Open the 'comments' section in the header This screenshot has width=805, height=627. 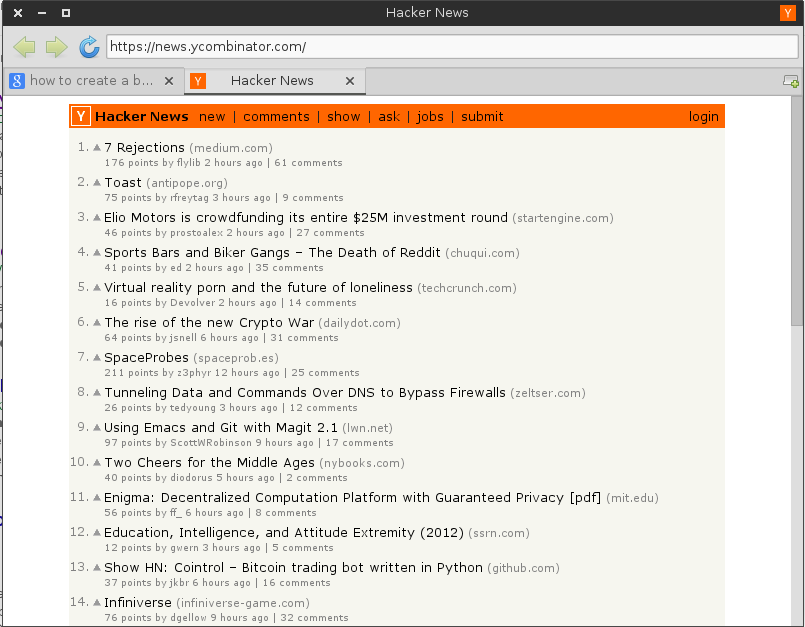[x=276, y=117]
